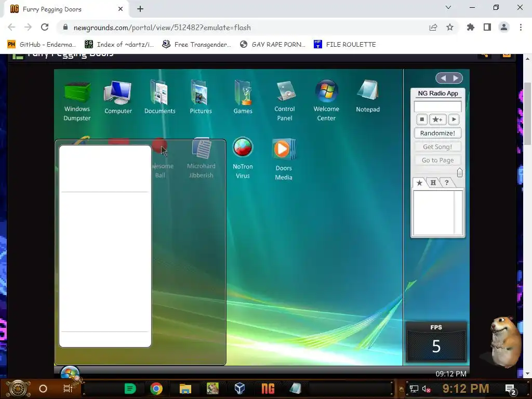The width and height of the screenshot is (532, 399).
Task: Stop the NG Radio song
Action: (422, 119)
